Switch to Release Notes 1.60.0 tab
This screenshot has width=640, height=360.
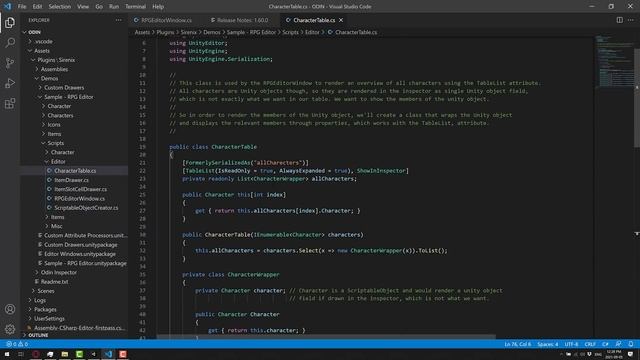pos(241,20)
